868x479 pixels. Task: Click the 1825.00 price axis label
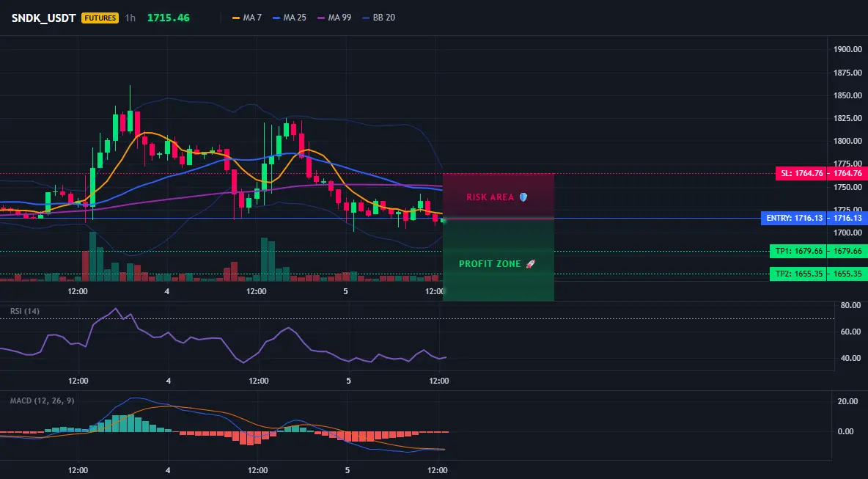(847, 118)
